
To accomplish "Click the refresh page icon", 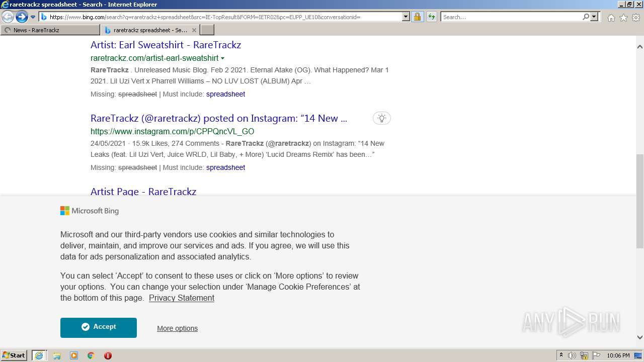I will pyautogui.click(x=432, y=17).
